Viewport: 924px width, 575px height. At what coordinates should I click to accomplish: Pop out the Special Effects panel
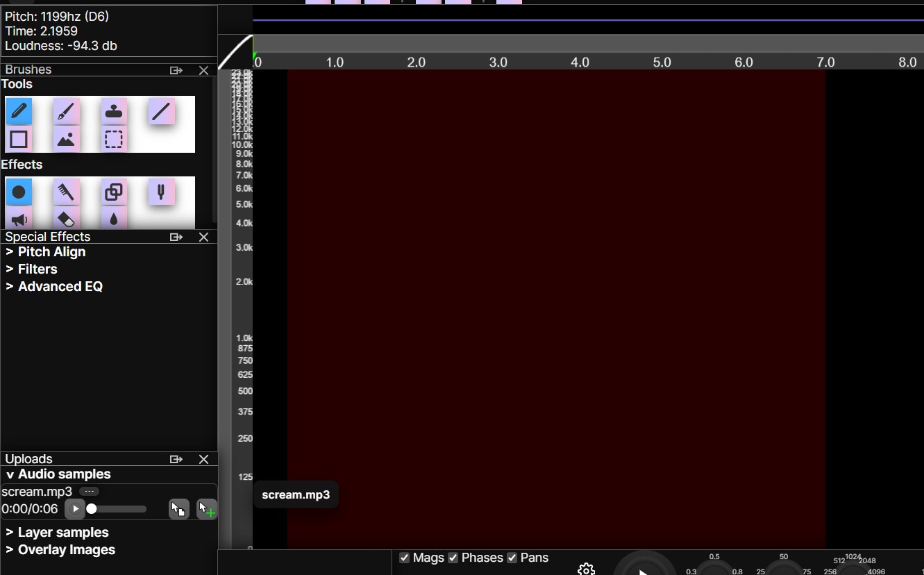(176, 237)
